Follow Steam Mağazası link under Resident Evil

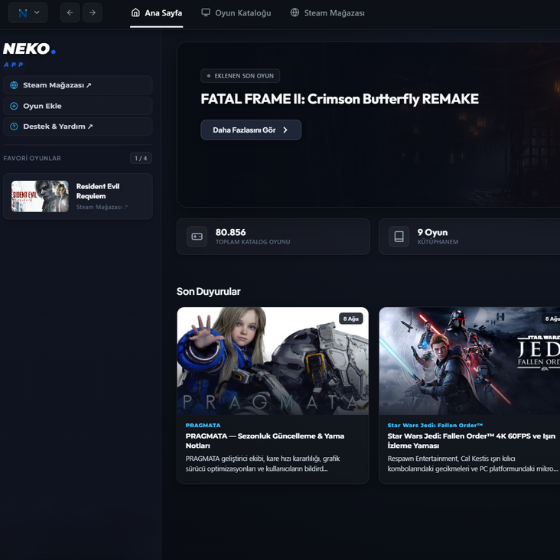[101, 207]
